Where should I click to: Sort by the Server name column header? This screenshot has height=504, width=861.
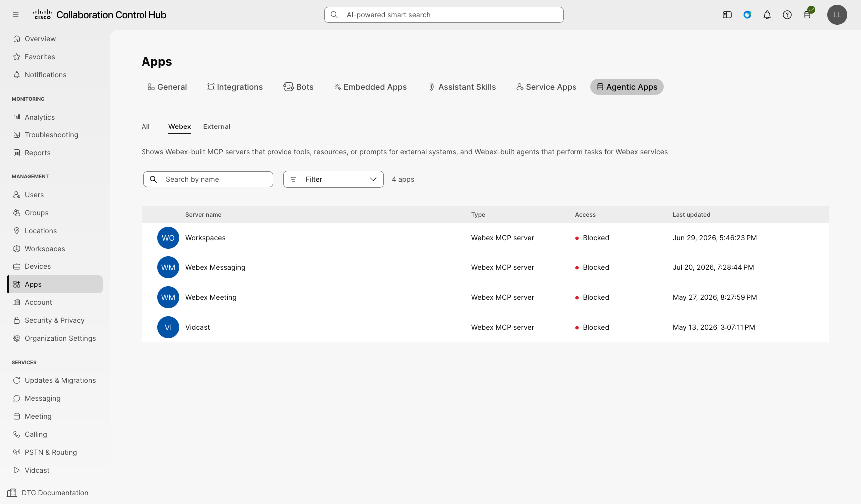coord(203,215)
